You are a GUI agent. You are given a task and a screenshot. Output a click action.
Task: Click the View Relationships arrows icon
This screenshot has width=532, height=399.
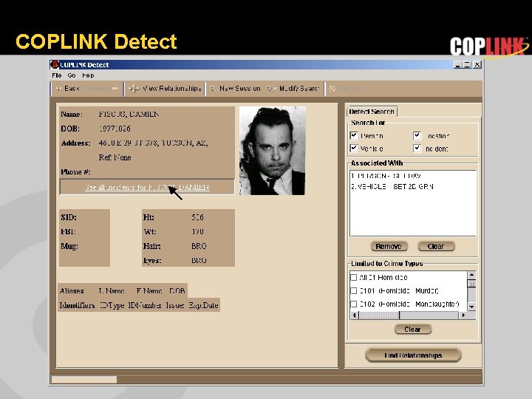pyautogui.click(x=134, y=89)
